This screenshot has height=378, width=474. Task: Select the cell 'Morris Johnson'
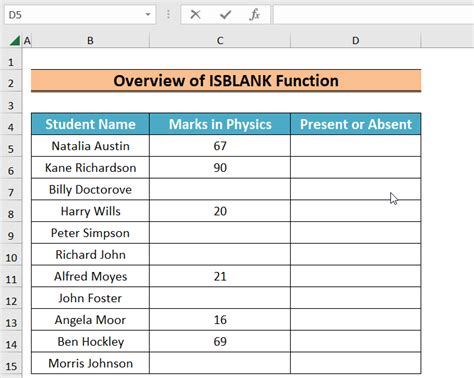pyautogui.click(x=90, y=363)
